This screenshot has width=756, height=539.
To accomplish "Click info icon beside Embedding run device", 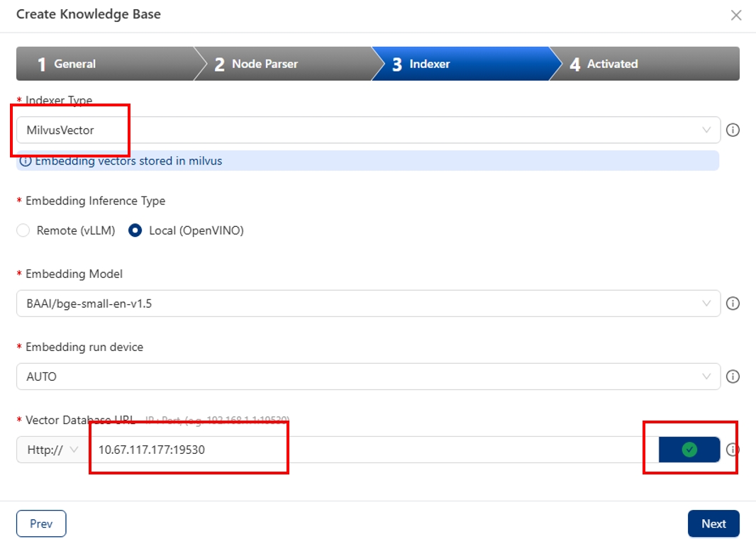I will point(733,377).
